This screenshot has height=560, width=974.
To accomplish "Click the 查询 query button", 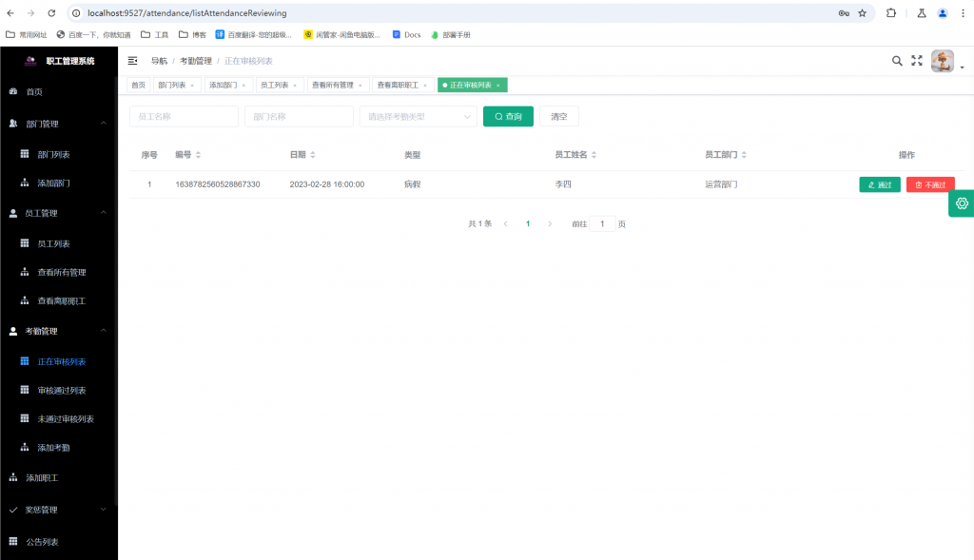I will tap(508, 115).
